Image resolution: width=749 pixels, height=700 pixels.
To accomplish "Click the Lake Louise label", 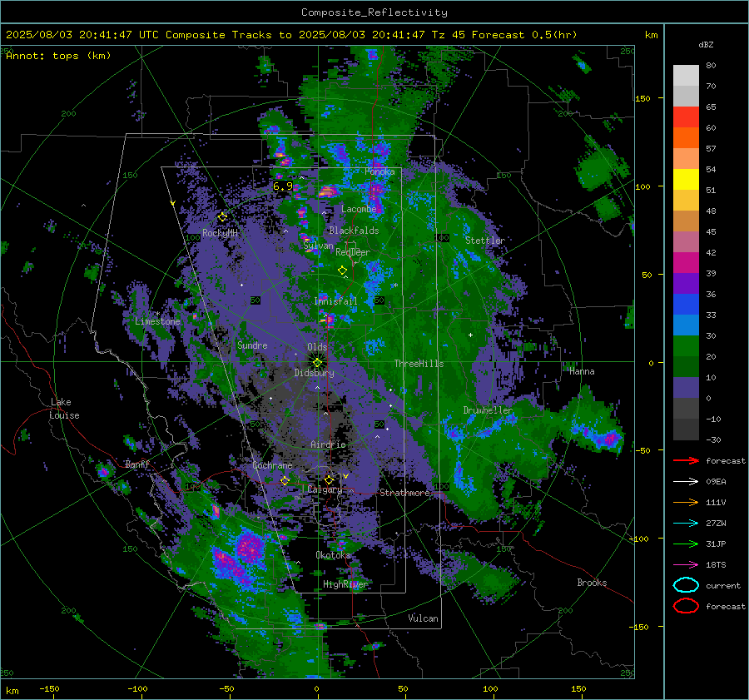I will coord(64,409).
